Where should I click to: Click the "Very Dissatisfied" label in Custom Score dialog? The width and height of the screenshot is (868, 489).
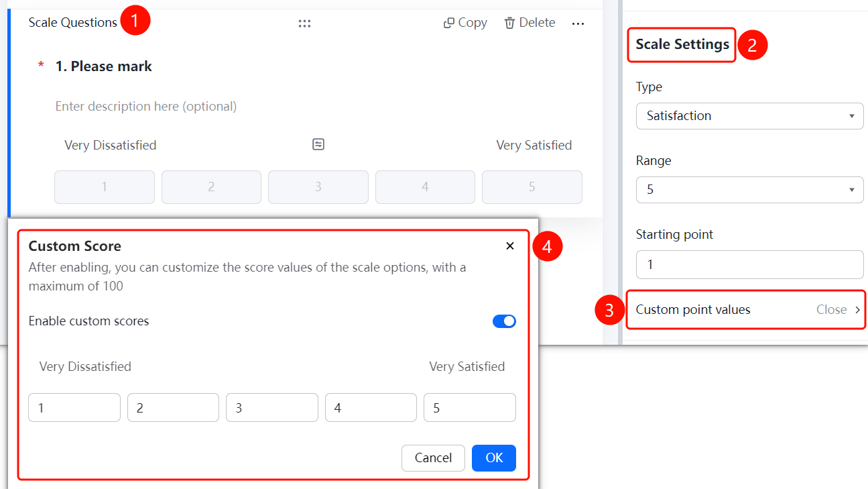point(85,367)
